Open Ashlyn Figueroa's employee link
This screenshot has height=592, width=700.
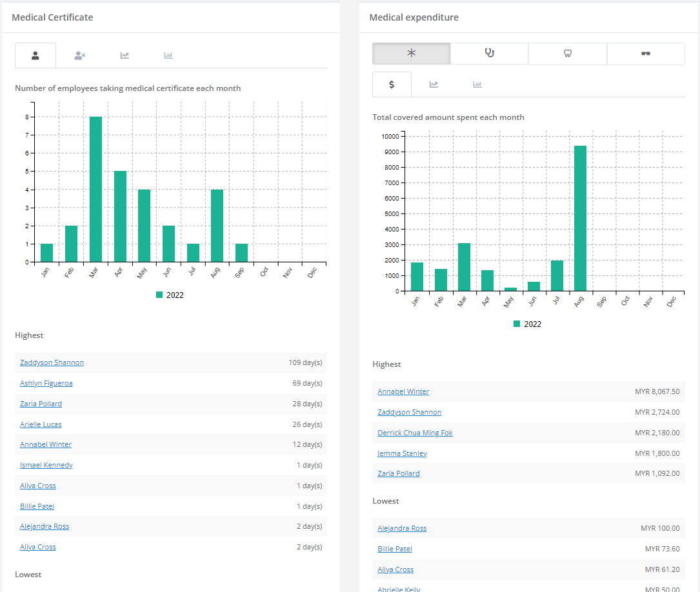pyautogui.click(x=46, y=383)
